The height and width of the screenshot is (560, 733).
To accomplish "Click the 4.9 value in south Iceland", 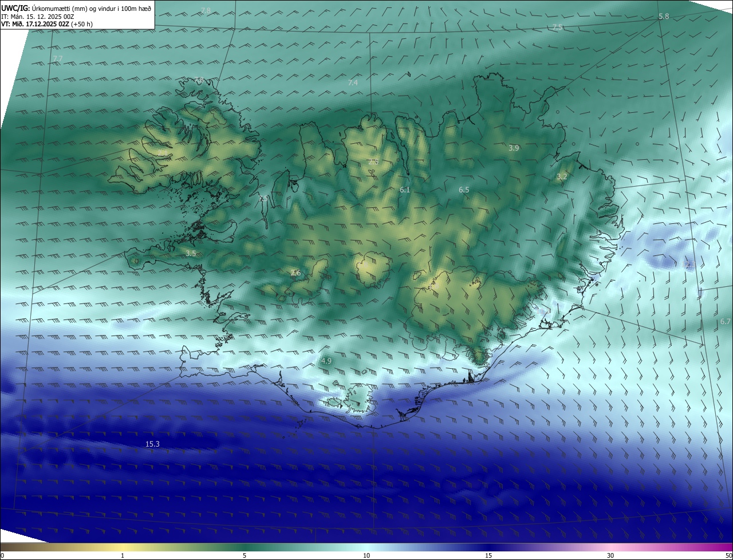I will click(326, 361).
